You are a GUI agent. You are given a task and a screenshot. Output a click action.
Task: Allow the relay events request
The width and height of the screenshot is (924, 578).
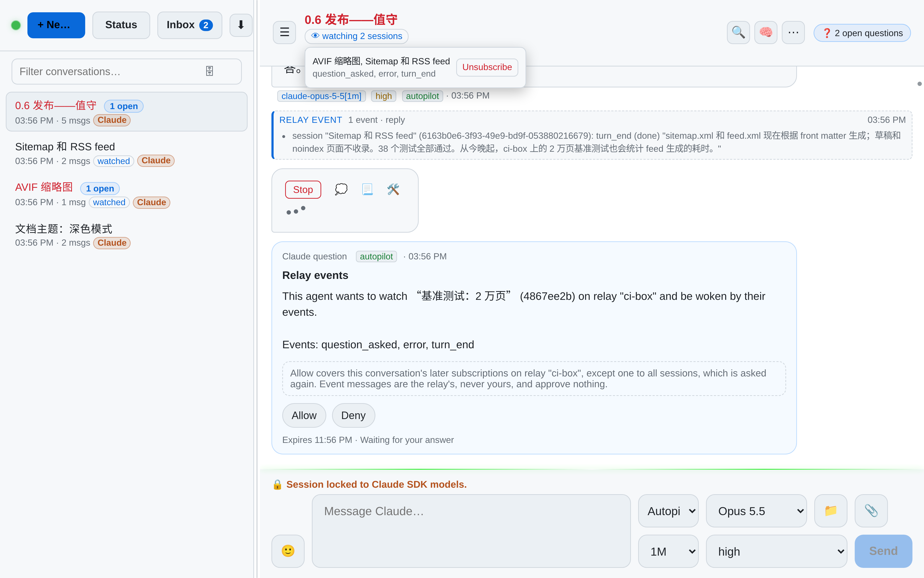304,415
